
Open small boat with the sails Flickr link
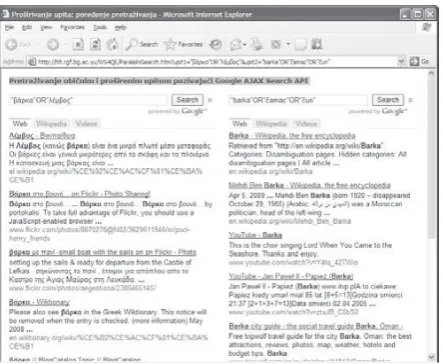[x=103, y=252]
